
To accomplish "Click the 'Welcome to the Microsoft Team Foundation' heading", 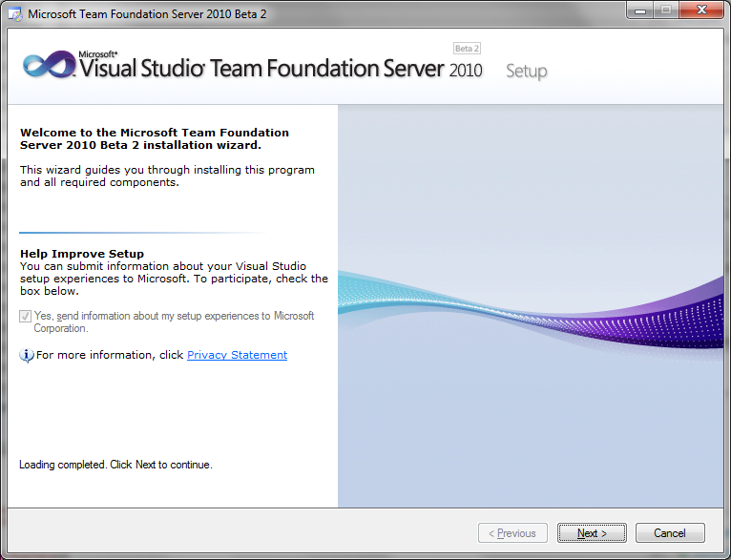I will [155, 139].
